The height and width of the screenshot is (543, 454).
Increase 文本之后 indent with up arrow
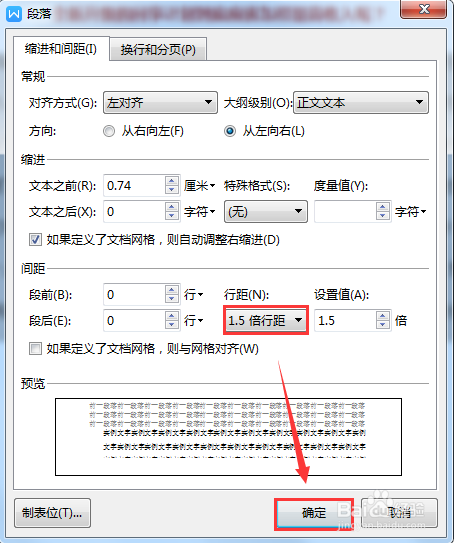[172, 207]
